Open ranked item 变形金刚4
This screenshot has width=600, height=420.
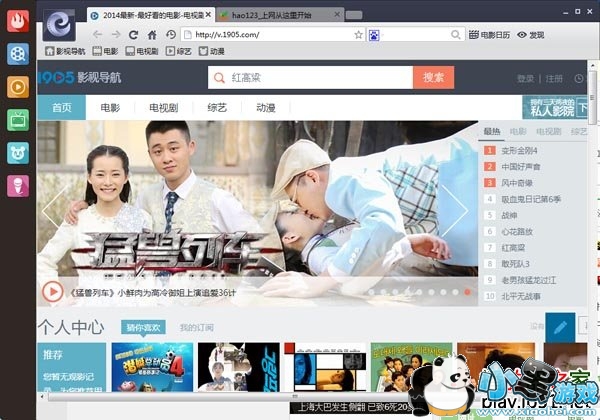pyautogui.click(x=519, y=150)
